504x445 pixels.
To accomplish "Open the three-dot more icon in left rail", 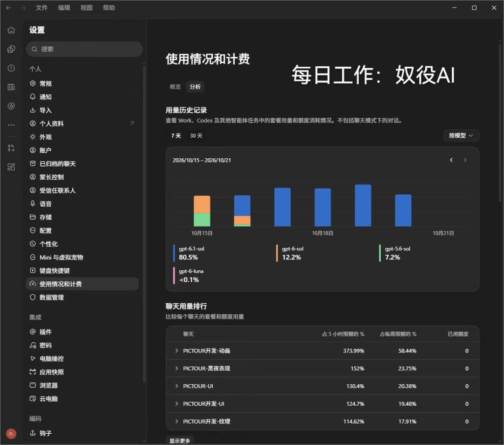I will [11, 125].
